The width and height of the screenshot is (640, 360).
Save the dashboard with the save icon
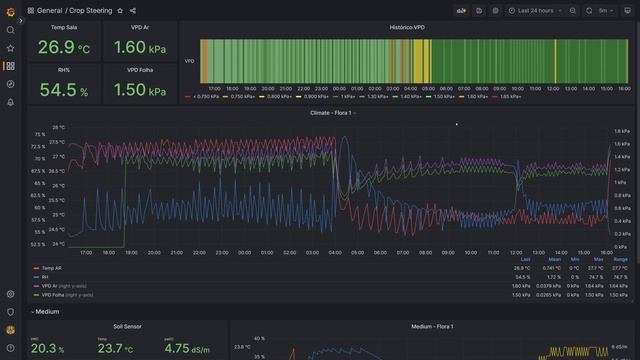[479, 11]
